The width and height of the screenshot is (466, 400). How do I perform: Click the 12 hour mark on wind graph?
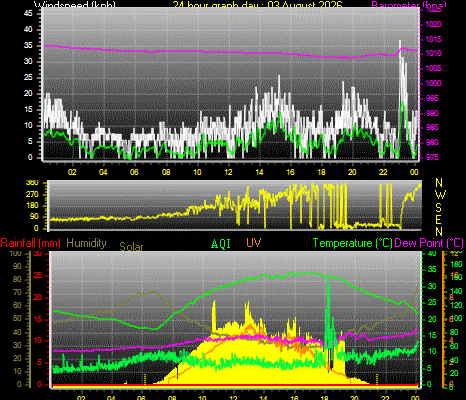(228, 172)
